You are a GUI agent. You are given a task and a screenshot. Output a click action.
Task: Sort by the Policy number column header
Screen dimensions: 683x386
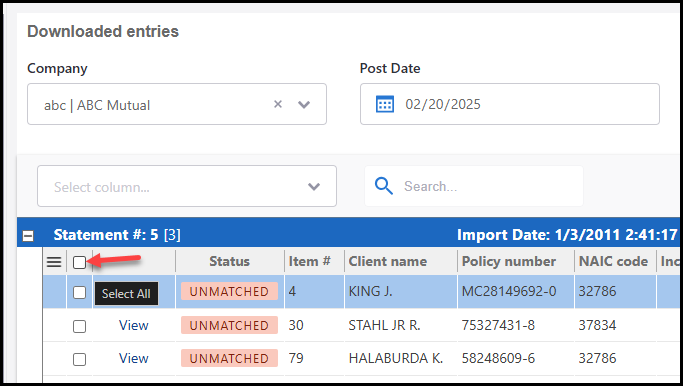(509, 261)
